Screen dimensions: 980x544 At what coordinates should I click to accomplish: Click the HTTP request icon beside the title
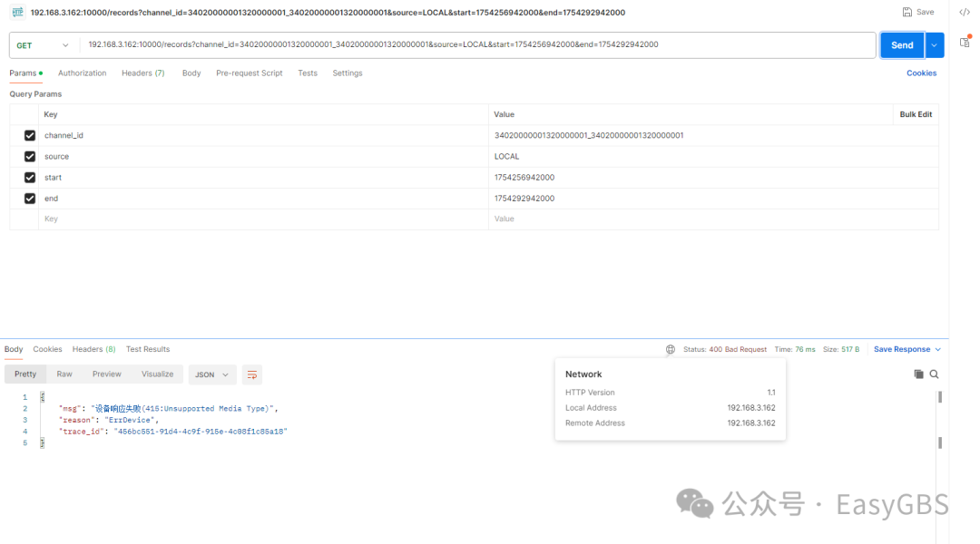(x=17, y=12)
